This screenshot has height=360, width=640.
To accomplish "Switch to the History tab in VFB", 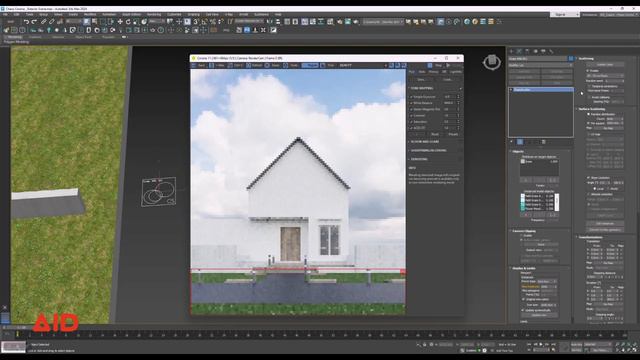I will pos(433,71).
